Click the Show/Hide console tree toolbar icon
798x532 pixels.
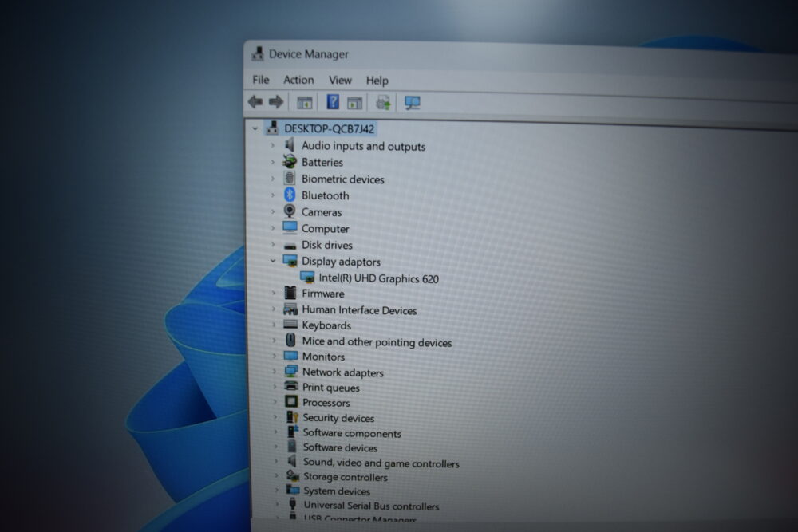(x=304, y=103)
